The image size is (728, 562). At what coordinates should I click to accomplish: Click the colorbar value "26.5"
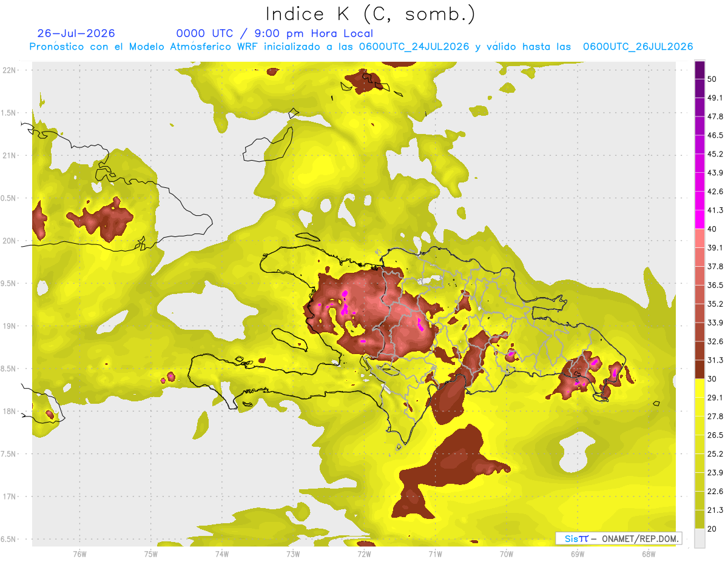coord(715,435)
